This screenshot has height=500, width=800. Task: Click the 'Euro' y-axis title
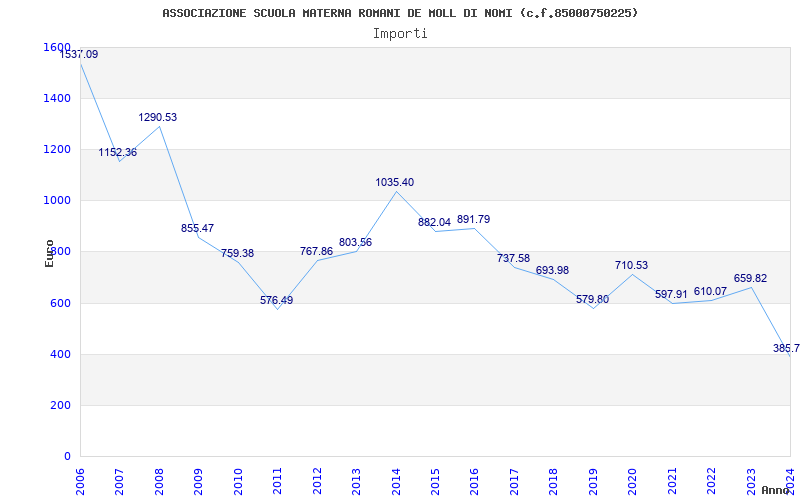[49, 253]
